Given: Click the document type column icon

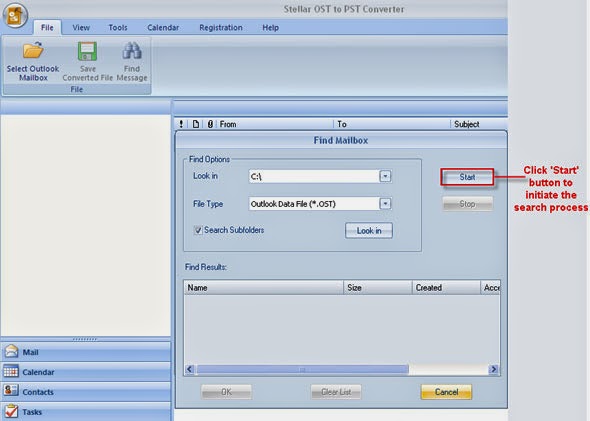Looking at the screenshot, I should click(196, 124).
